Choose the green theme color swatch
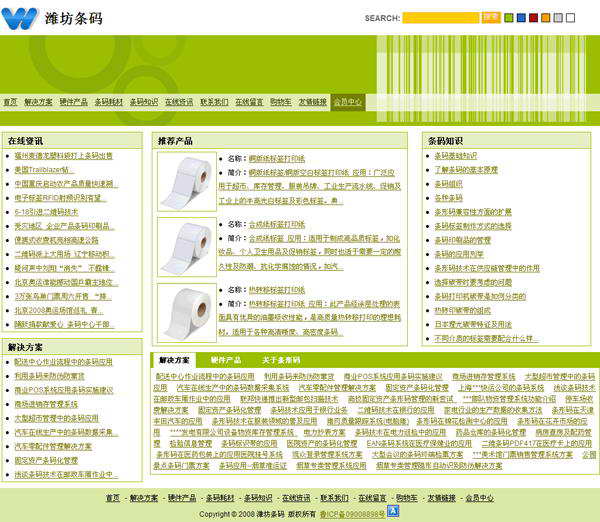The width and height of the screenshot is (600, 522). click(509, 18)
